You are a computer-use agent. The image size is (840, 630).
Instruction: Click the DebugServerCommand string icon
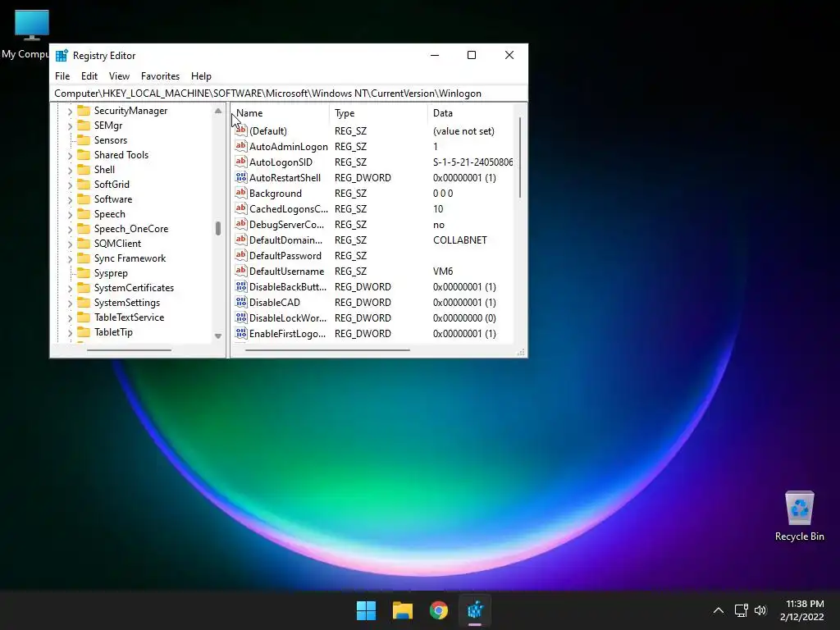pos(241,223)
